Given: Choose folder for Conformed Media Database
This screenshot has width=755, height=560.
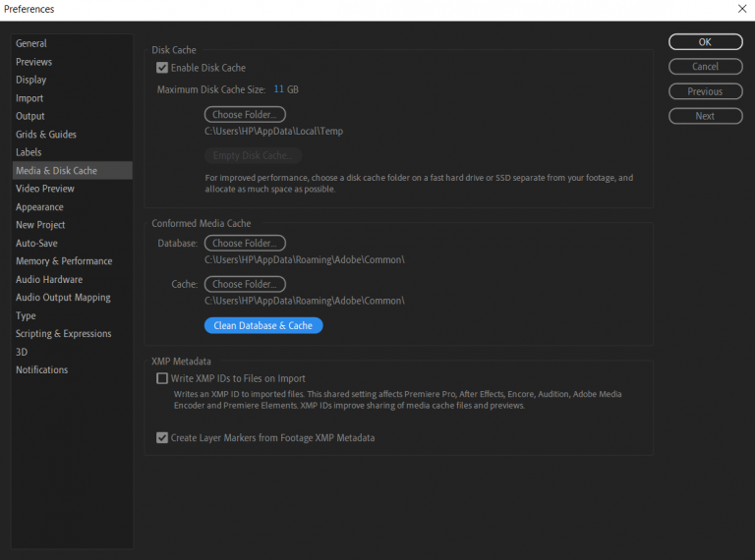Looking at the screenshot, I should [245, 243].
